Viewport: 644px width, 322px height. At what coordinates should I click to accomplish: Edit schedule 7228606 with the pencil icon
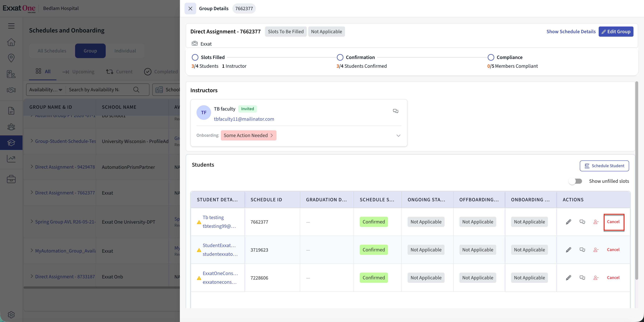click(x=569, y=278)
